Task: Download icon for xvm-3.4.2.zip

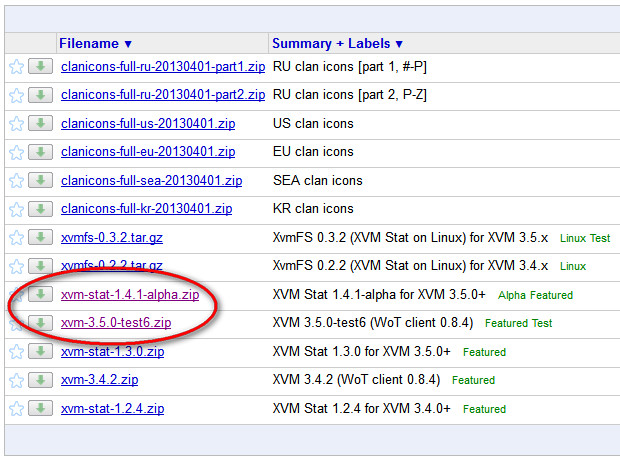Action: (x=40, y=380)
